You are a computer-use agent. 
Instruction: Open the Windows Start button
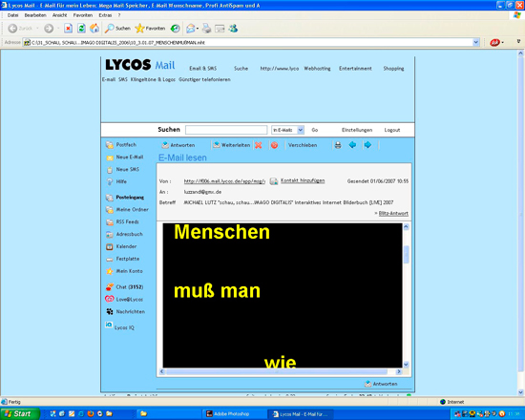point(19,414)
